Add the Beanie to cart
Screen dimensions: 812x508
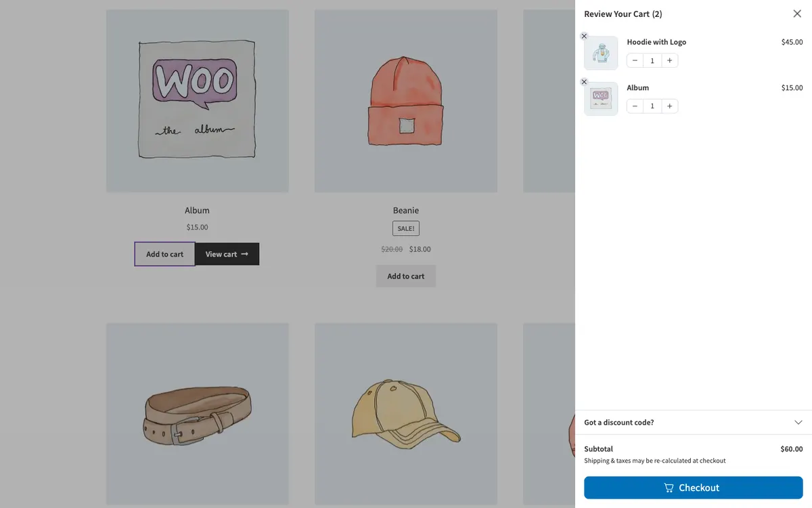[x=406, y=276]
